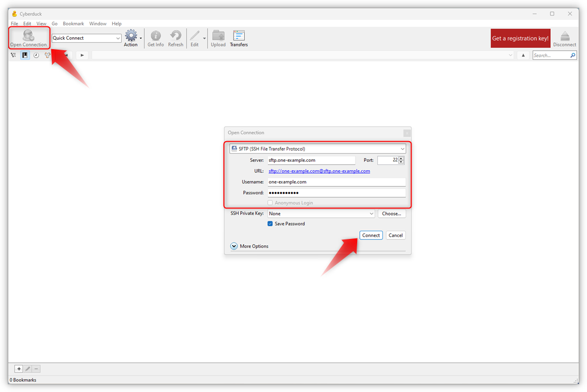This screenshot has height=392, width=587.
Task: Navigate forward with the right arrow
Action: pos(82,55)
